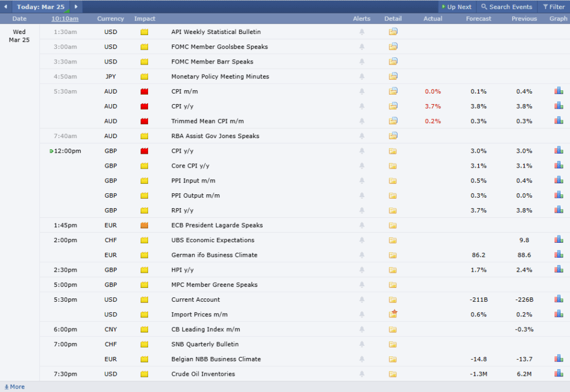This screenshot has width=570, height=392.
Task: Open detail folder for ECB President Lagarde Speaks
Action: [x=393, y=226]
